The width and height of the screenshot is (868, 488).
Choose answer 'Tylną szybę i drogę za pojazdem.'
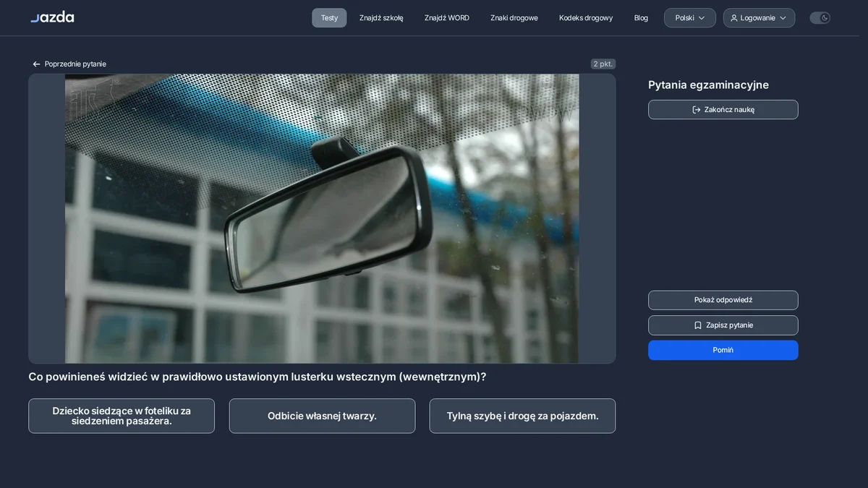tap(522, 416)
